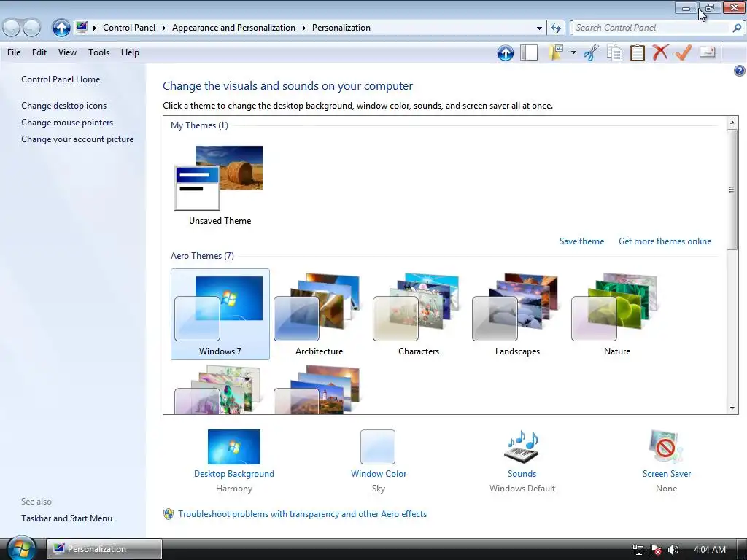Click the Cut scissors toolbar icon

[591, 52]
